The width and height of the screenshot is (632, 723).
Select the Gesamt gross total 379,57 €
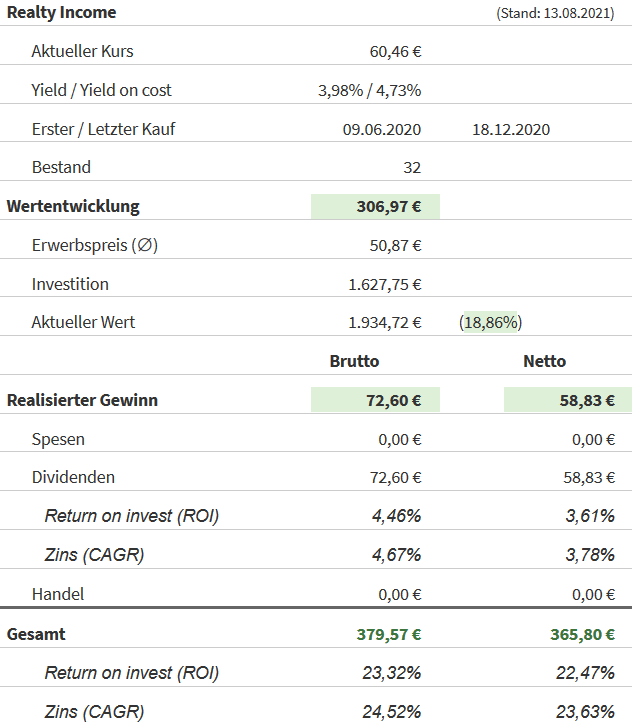389,634
